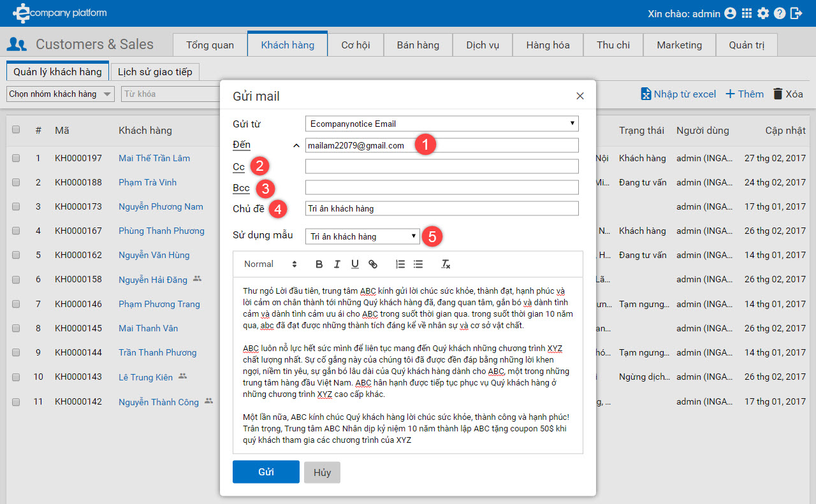Screen dimensions: 816x504
Task: Collapse the Đến recipients chevron
Action: click(296, 145)
